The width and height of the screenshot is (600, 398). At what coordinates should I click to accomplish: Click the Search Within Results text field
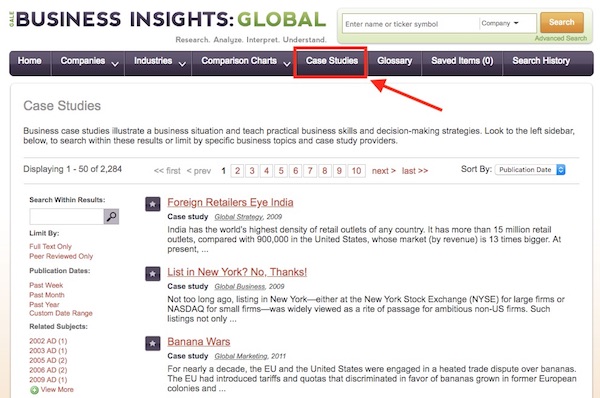coord(67,217)
